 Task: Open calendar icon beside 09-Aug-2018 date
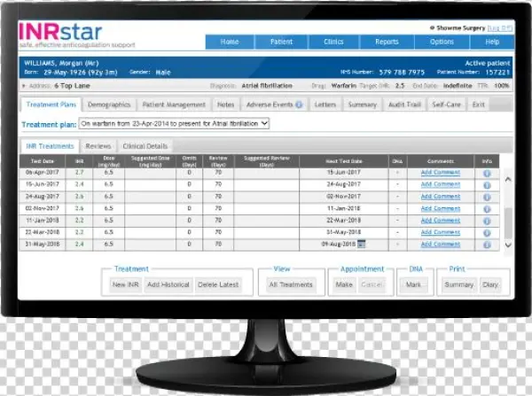pyautogui.click(x=362, y=244)
